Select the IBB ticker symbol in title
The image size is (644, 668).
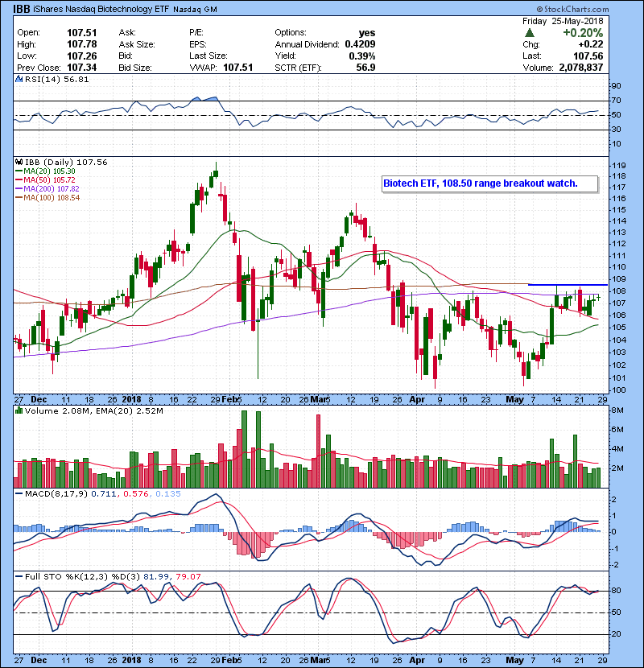[x=21, y=9]
